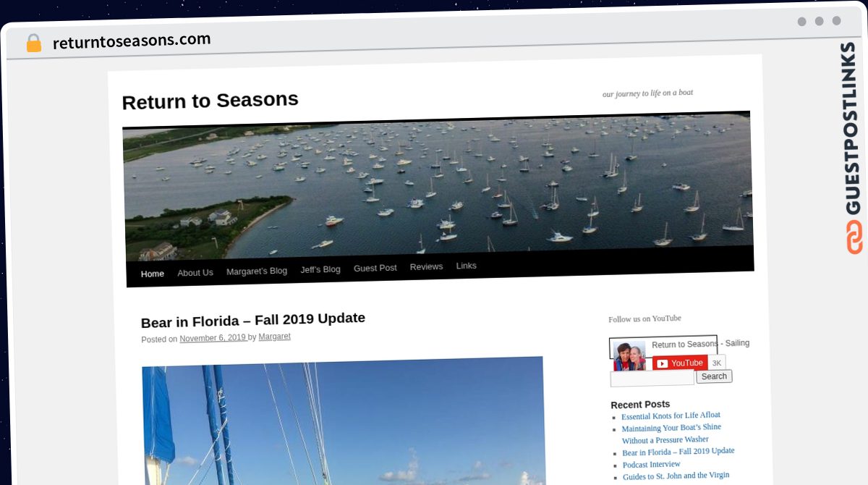The image size is (868, 485).
Task: Click the padlock icon in the address bar
Action: click(34, 43)
